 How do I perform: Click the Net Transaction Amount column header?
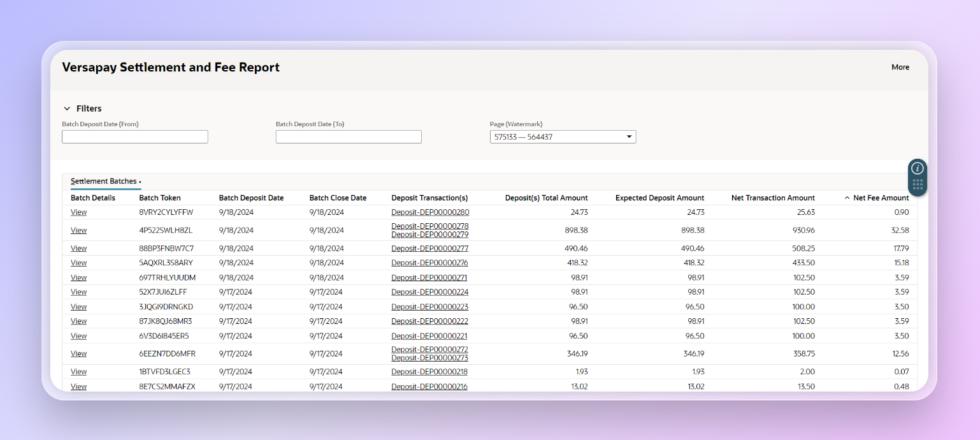tap(772, 198)
